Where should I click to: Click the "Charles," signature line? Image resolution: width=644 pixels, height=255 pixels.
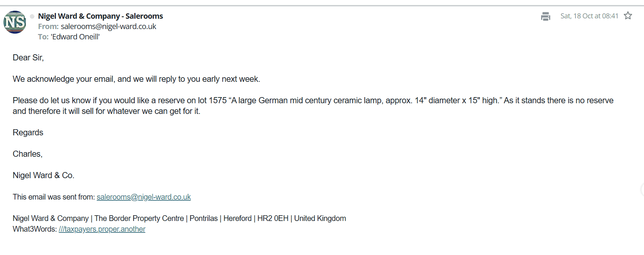click(28, 154)
